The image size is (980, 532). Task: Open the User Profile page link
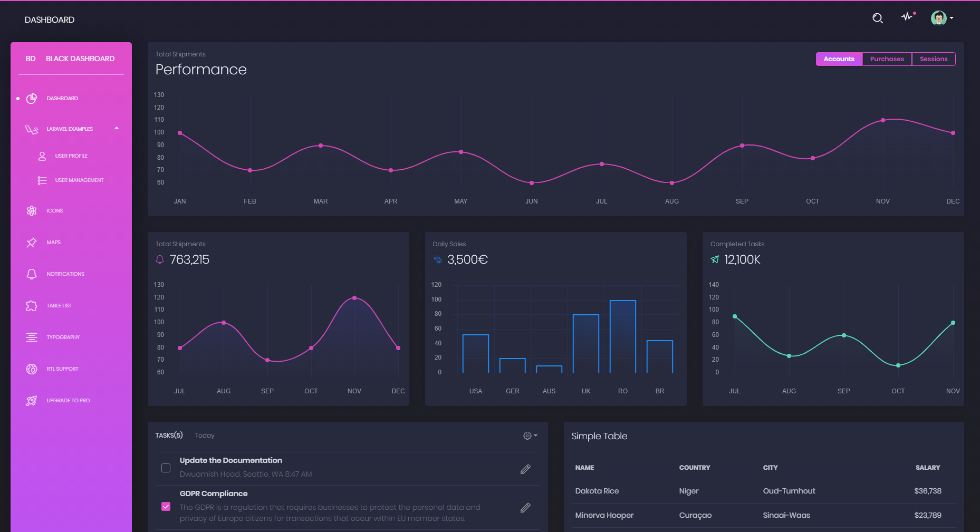coord(71,156)
